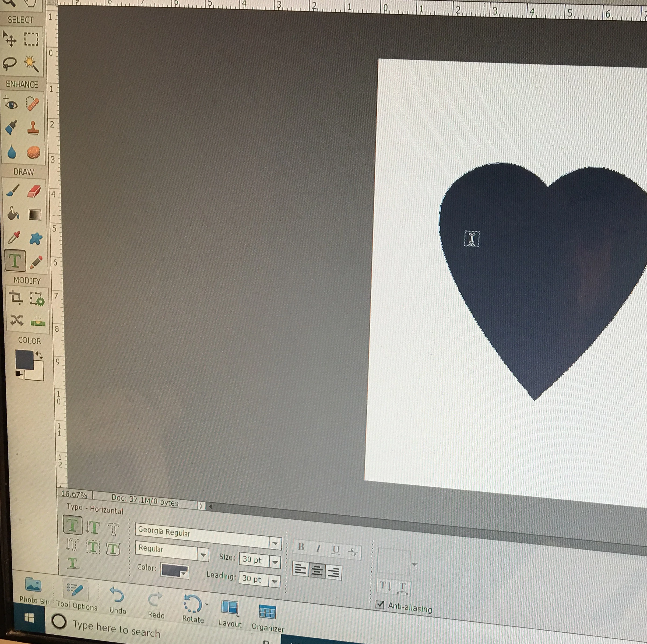The image size is (647, 644).
Task: Expand the Georgia Regular font dropdown
Action: click(275, 544)
